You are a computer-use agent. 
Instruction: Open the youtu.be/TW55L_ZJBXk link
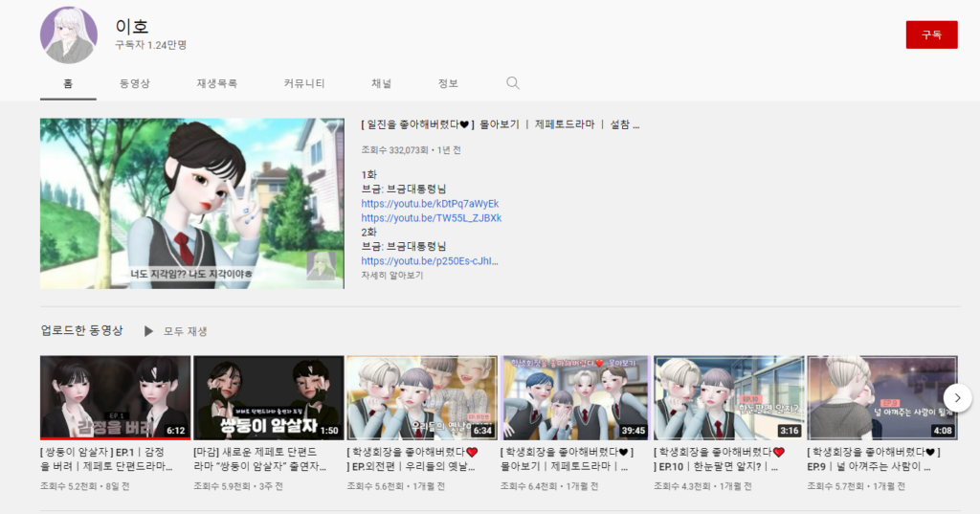[431, 218]
